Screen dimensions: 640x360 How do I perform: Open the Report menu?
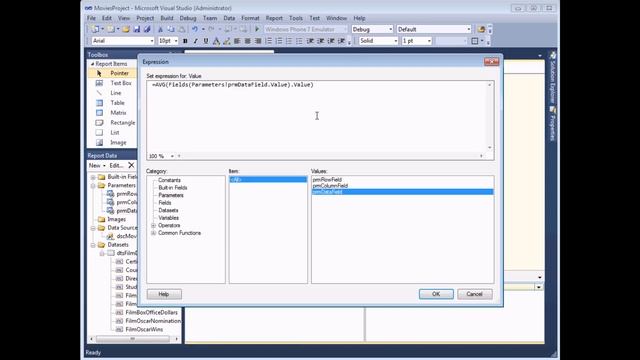pos(274,18)
